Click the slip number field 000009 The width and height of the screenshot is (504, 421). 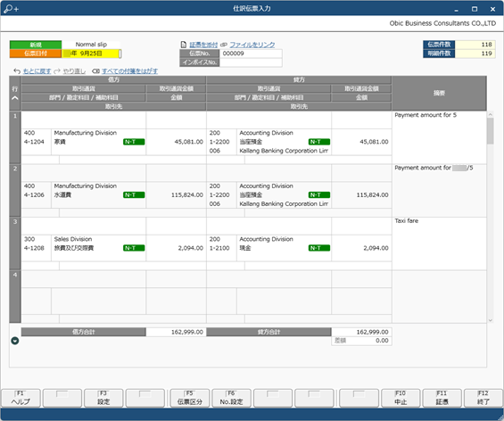(251, 54)
